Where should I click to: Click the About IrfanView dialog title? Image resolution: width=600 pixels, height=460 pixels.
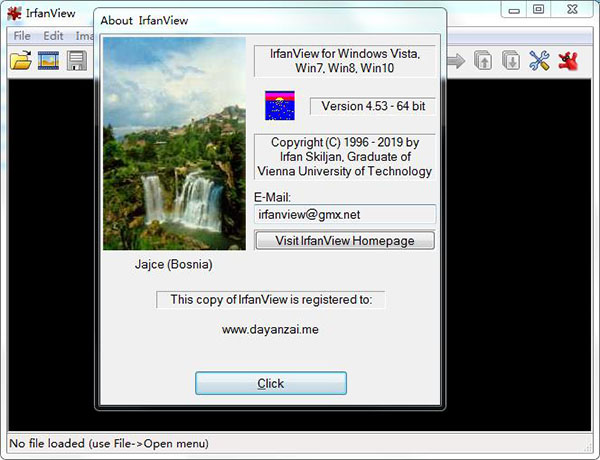144,20
